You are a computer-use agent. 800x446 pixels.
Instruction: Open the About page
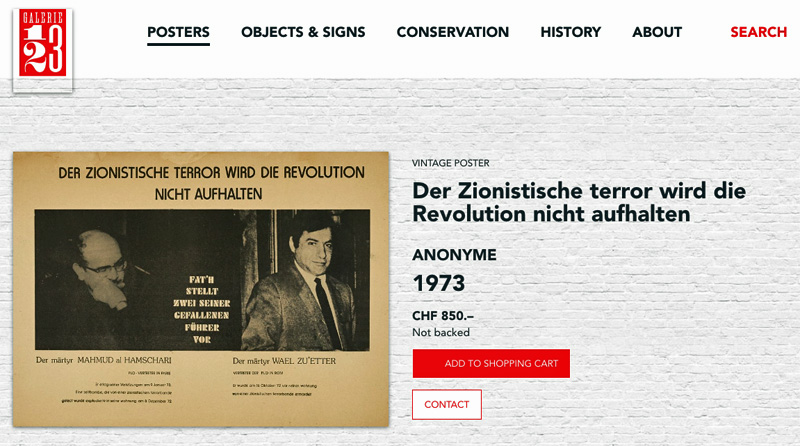[657, 32]
